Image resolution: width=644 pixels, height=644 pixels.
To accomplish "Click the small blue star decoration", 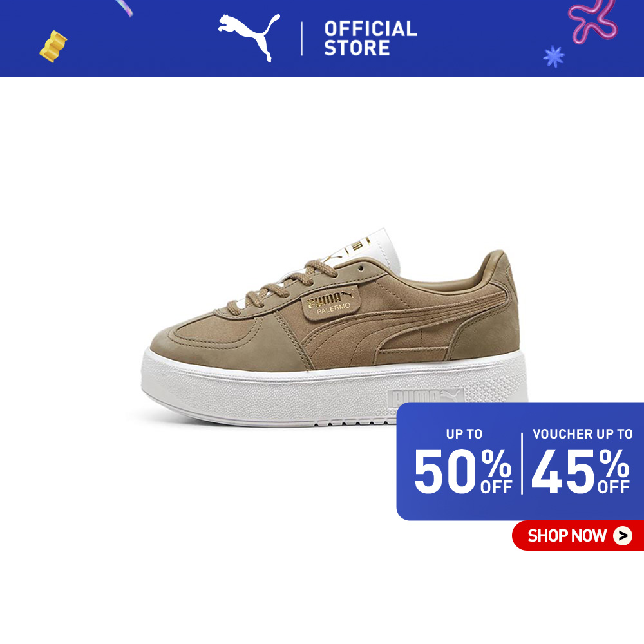I will coord(554,56).
